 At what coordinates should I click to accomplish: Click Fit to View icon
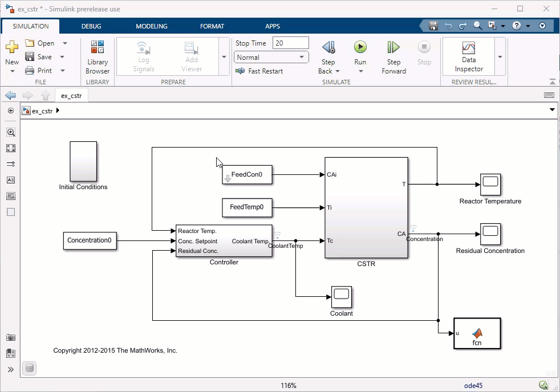[x=11, y=148]
